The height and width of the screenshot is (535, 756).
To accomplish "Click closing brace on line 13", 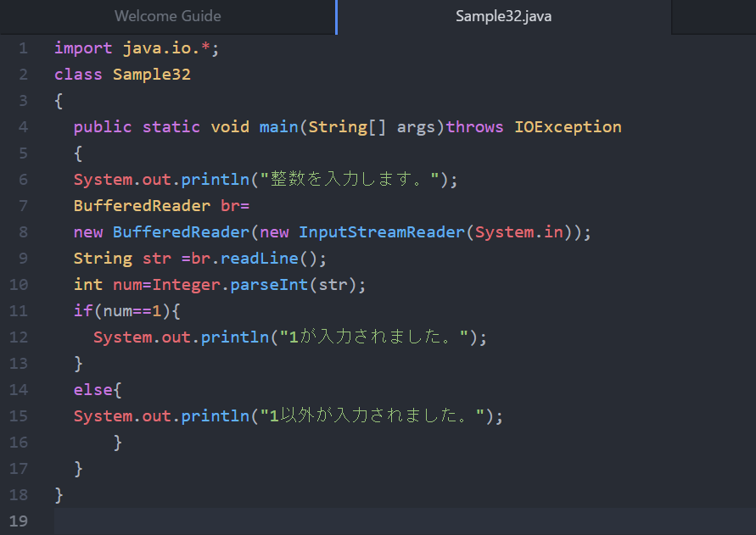I will click(x=79, y=364).
